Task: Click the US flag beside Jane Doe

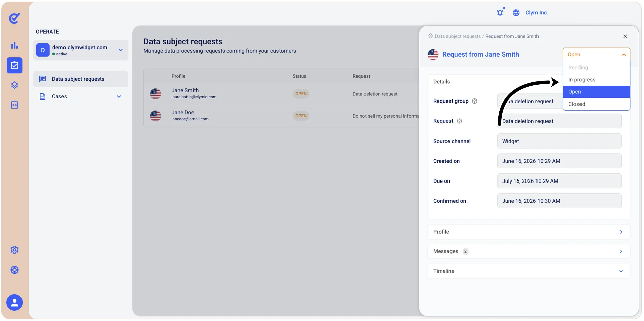Action: [155, 116]
